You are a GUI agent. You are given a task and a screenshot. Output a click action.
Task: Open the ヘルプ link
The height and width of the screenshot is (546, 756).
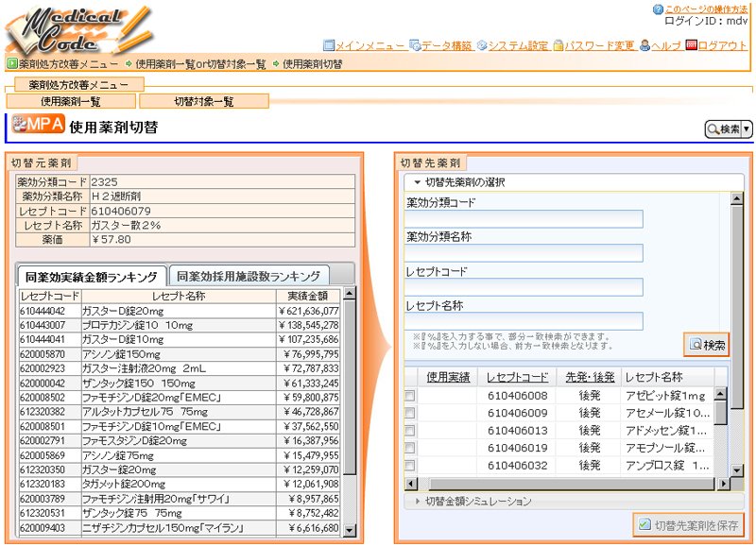point(666,45)
